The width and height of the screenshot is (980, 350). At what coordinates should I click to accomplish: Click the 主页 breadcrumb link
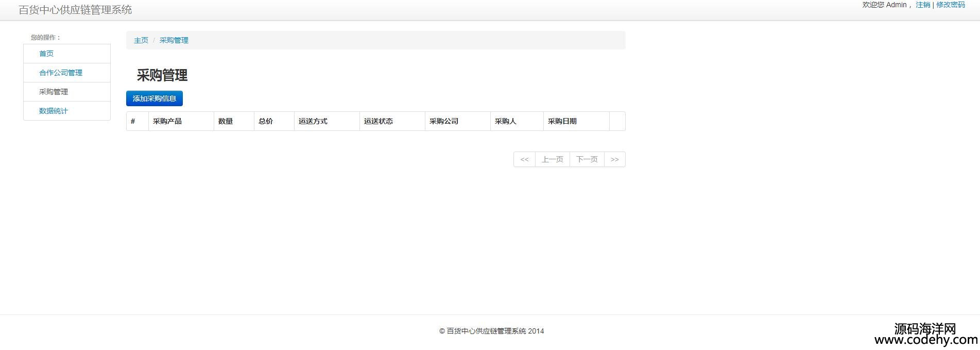(141, 40)
